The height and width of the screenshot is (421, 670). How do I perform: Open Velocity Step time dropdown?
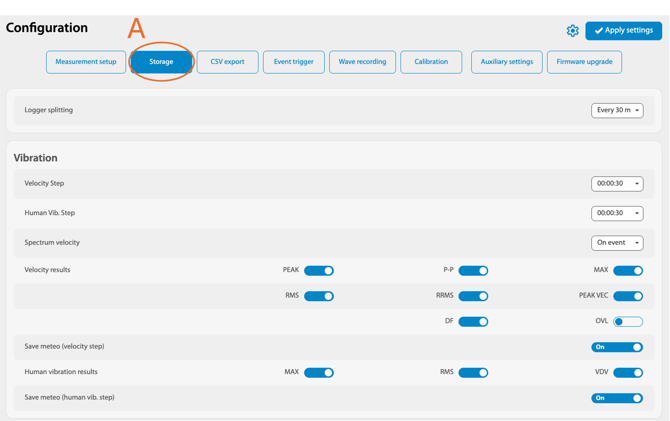click(617, 184)
